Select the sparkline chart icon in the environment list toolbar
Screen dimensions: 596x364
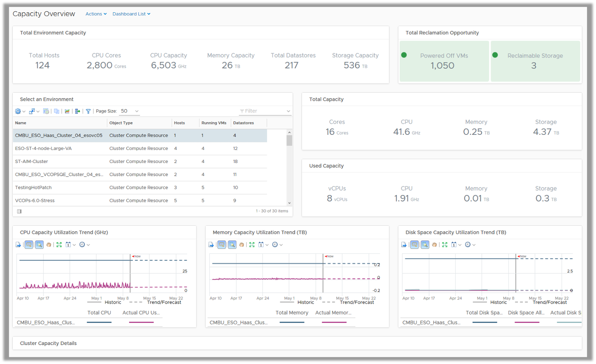tap(67, 111)
